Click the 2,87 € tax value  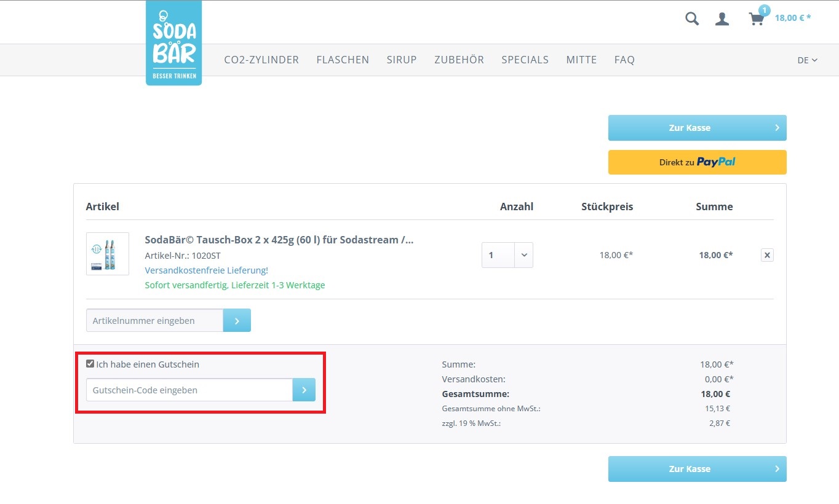tap(720, 423)
